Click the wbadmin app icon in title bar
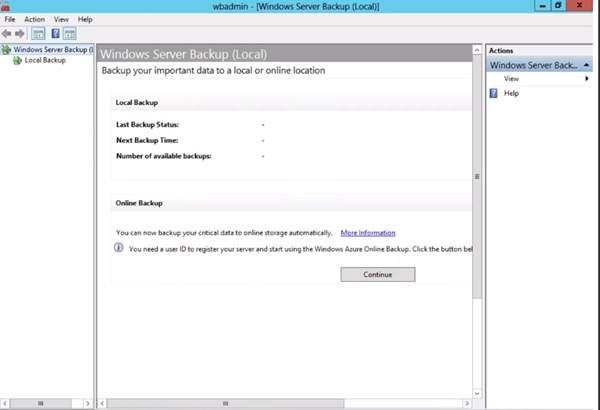Screen dimensions: 600x410 [x=5, y=6]
